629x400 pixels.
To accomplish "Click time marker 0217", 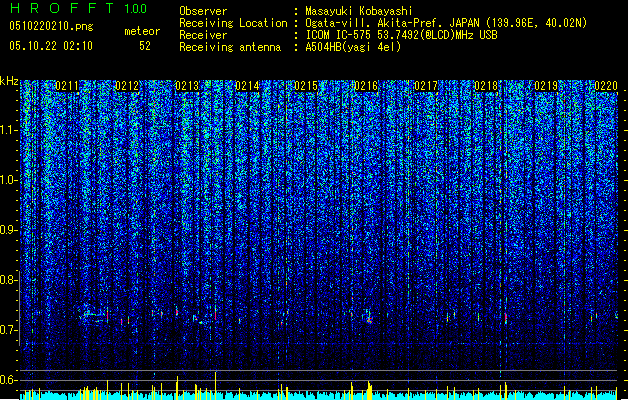I will [x=426, y=86].
